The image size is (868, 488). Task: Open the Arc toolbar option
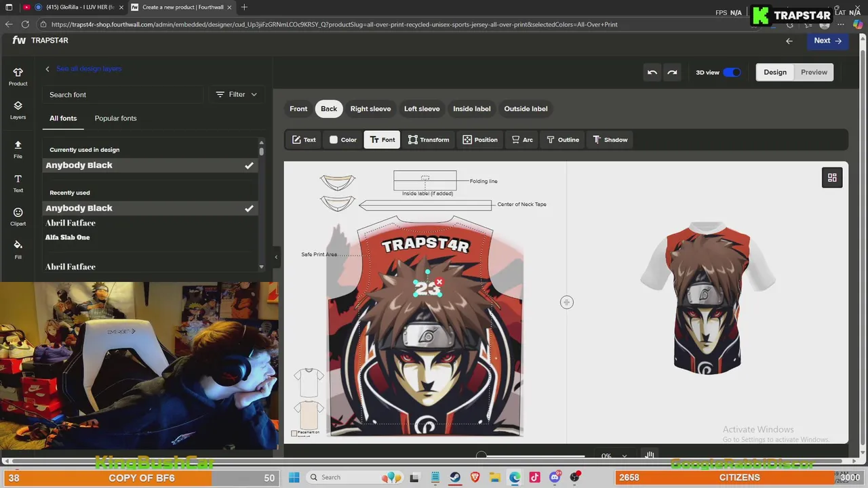tap(522, 140)
